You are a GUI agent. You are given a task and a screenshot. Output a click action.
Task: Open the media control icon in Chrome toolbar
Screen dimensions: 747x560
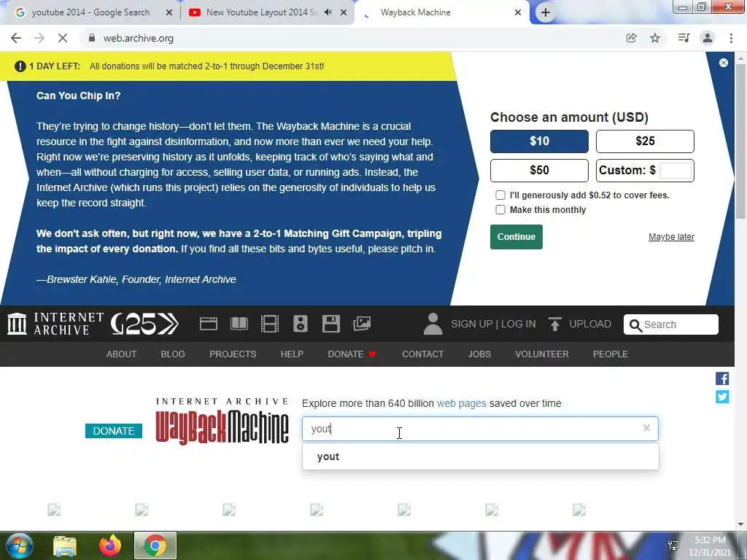pyautogui.click(x=684, y=38)
